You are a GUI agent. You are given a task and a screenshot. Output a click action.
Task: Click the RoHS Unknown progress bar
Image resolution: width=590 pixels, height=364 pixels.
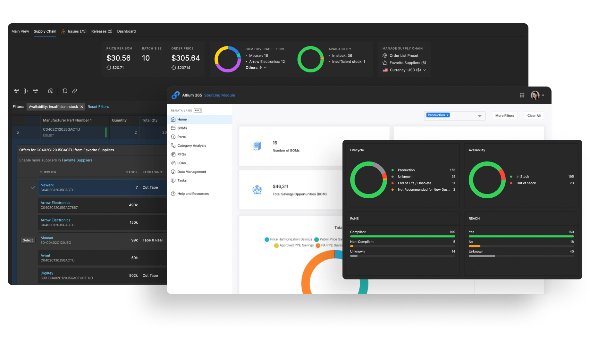tap(402, 256)
